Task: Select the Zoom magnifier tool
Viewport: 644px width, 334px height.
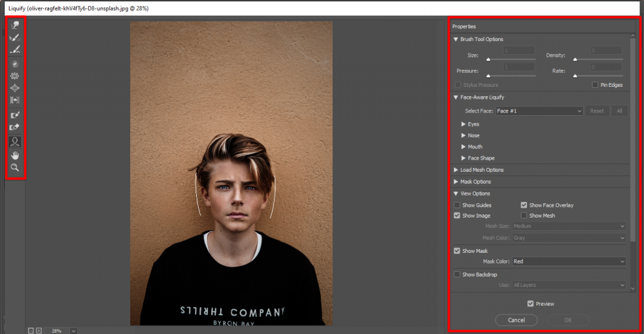Action: point(15,167)
